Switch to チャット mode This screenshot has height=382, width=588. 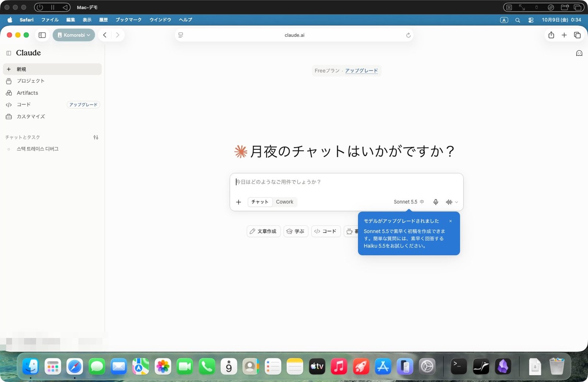point(260,202)
